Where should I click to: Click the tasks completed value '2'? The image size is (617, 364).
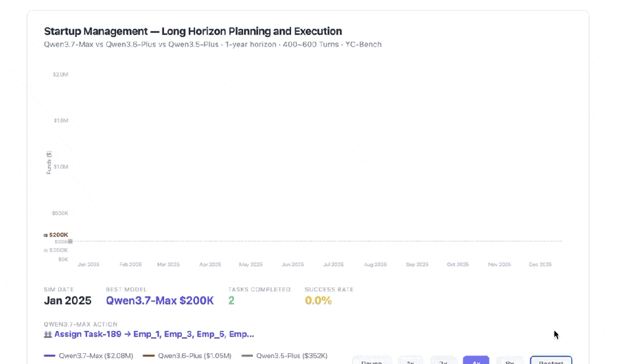pyautogui.click(x=232, y=301)
